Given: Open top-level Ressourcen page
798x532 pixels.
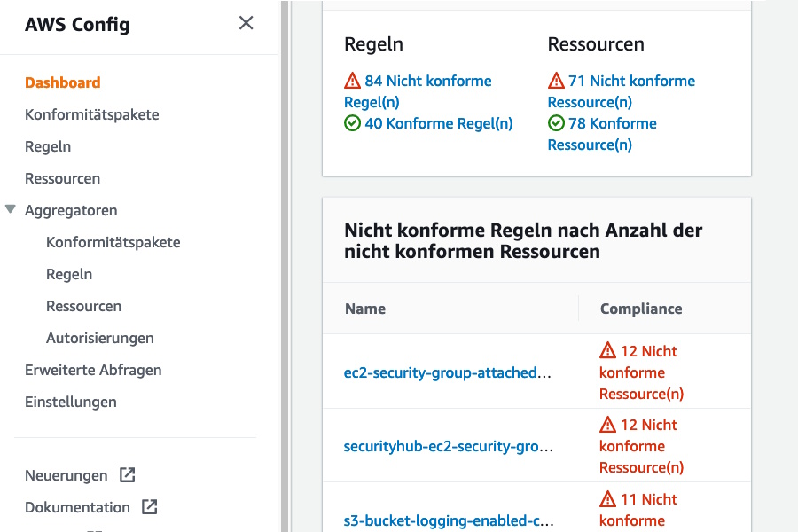Looking at the screenshot, I should click(x=63, y=179).
